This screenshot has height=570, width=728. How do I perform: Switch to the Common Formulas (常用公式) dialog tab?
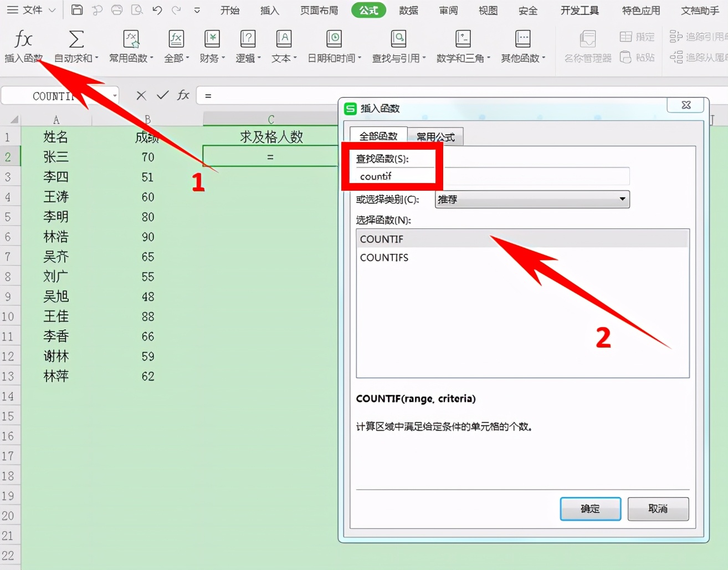pyautogui.click(x=435, y=137)
